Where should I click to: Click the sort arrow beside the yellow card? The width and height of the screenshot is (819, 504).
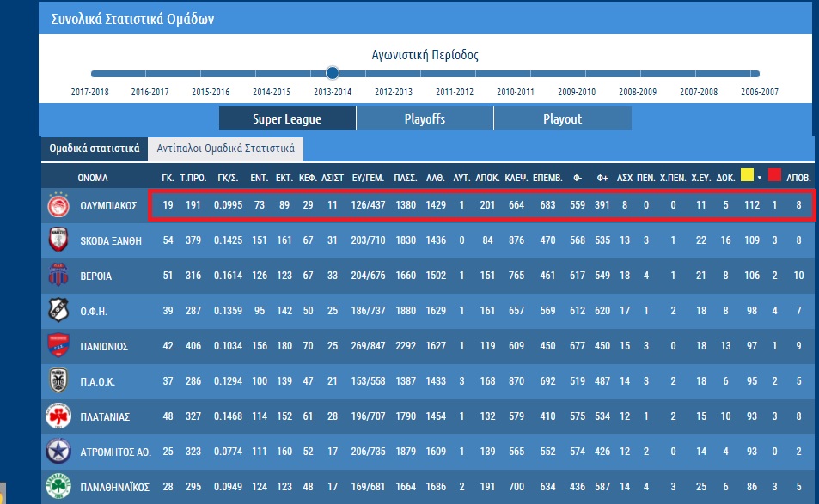[760, 178]
